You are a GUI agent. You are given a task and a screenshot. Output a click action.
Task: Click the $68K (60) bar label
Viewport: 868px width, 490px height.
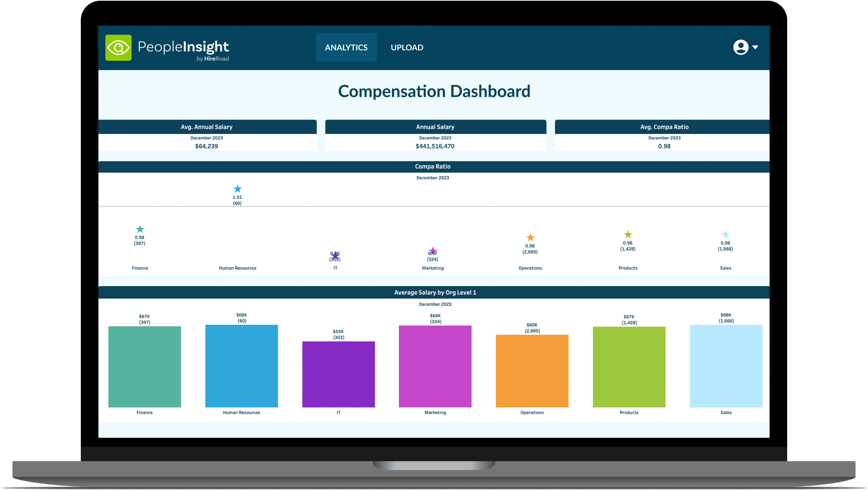point(242,318)
